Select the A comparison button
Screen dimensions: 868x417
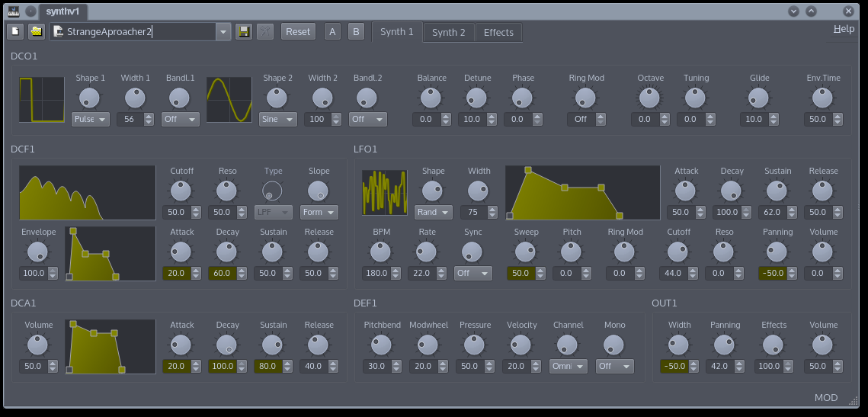tap(332, 31)
